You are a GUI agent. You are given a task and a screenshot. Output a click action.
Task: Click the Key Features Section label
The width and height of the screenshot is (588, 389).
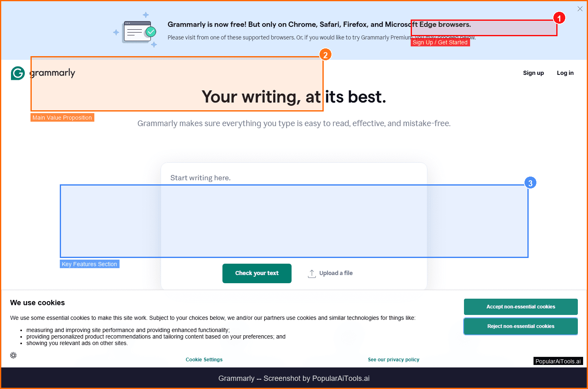click(89, 264)
